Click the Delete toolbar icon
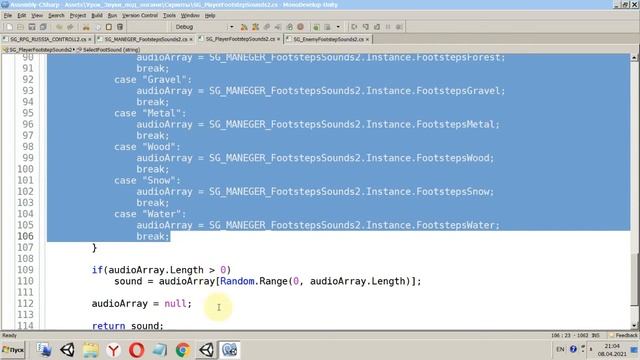Screen dimensions: 640x360 coord(120,27)
